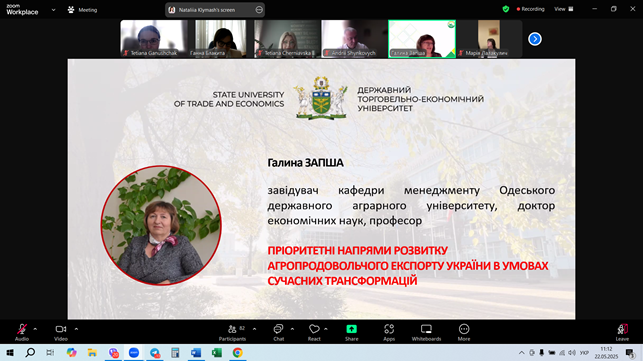This screenshot has height=361, width=643.
Task: Open the Apps panel
Action: coord(389,332)
